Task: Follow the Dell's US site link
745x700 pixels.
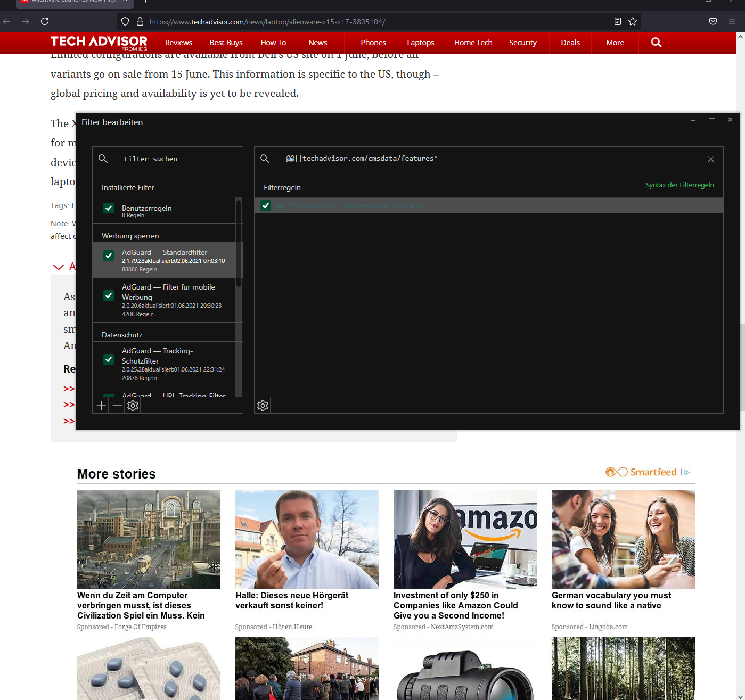Action: 288,54
